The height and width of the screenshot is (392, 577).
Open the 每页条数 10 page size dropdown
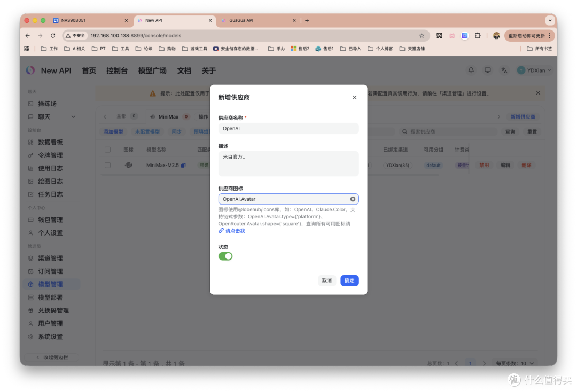click(515, 363)
